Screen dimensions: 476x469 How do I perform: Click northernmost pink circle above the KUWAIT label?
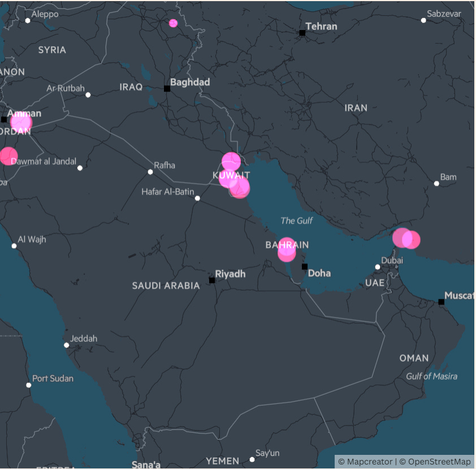[x=231, y=161]
